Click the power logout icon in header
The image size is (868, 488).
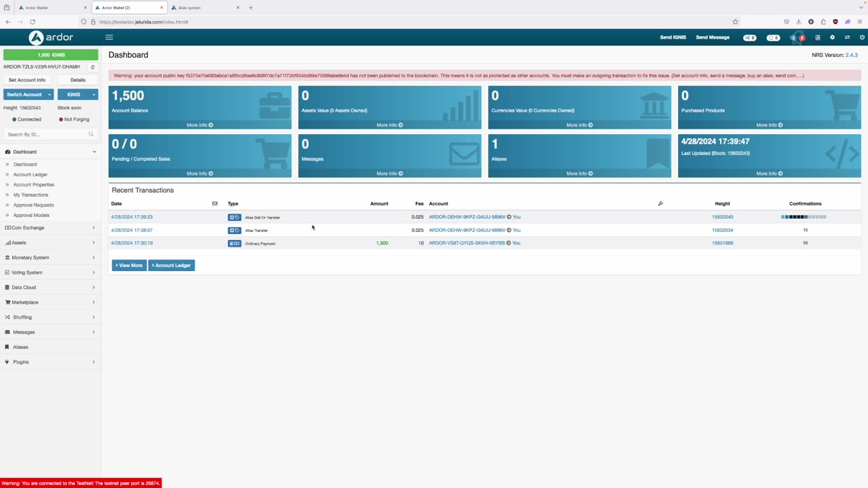point(862,37)
